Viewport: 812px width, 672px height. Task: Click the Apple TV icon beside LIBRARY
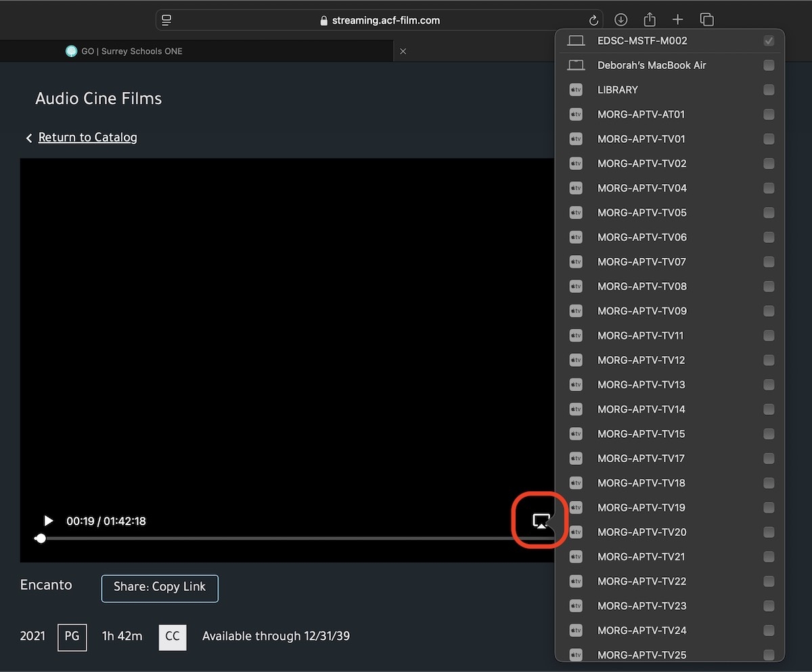[x=576, y=90]
